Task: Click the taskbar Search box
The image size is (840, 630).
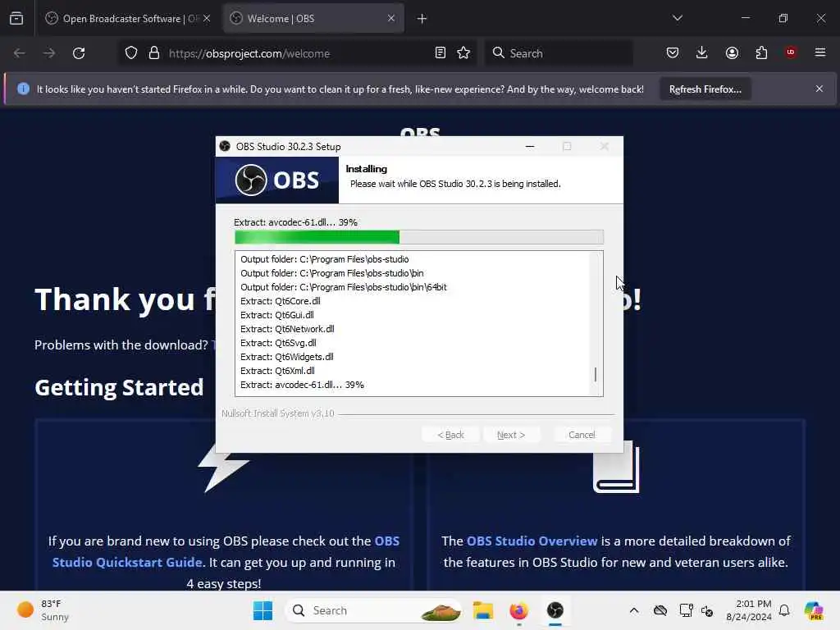Action: point(373,610)
